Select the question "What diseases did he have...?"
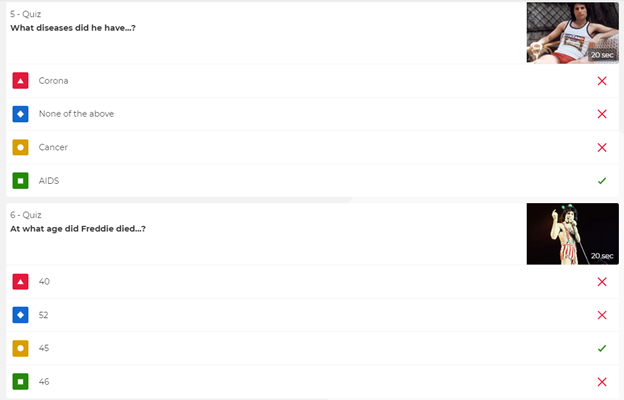Image resolution: width=624 pixels, height=400 pixels. click(72, 28)
